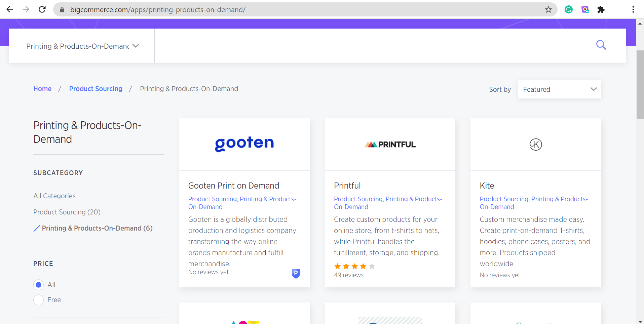Go forward in browser history
The width and height of the screenshot is (644, 324).
[x=26, y=9]
